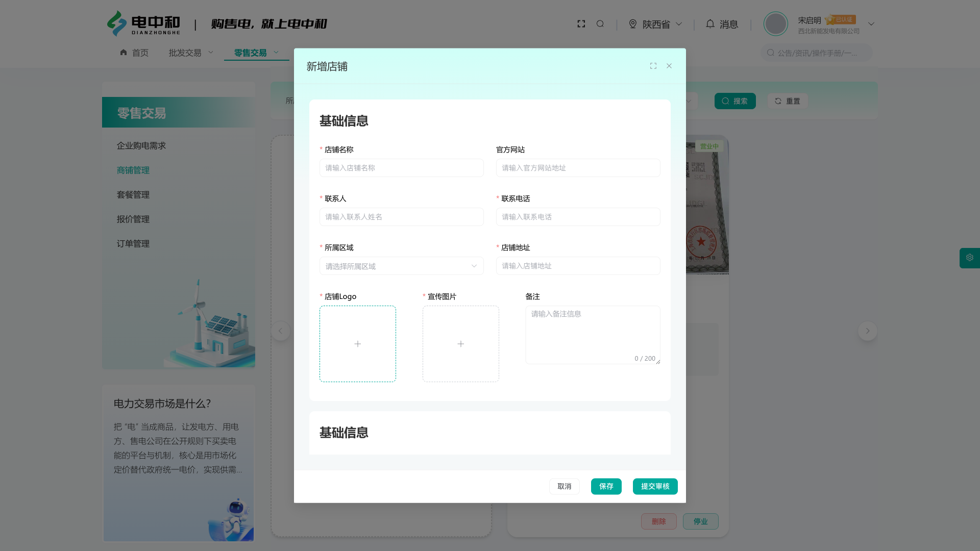Expand the 零售交易 menu chevron

point(276,52)
